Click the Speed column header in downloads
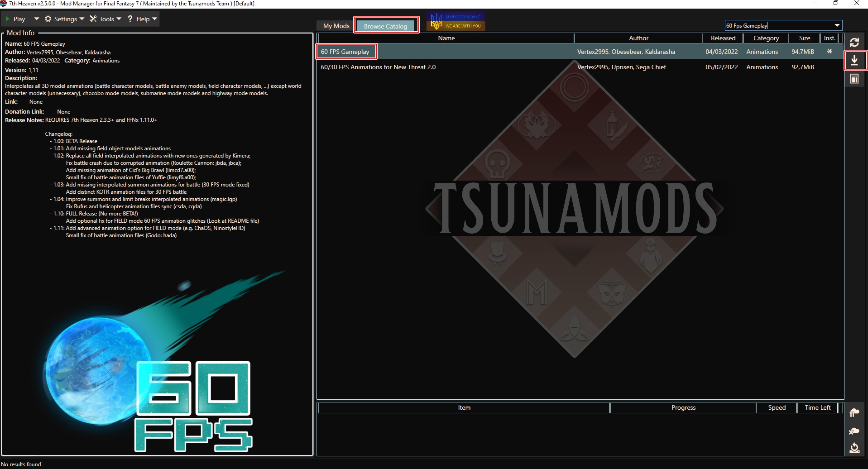This screenshot has width=868, height=469. click(777, 407)
